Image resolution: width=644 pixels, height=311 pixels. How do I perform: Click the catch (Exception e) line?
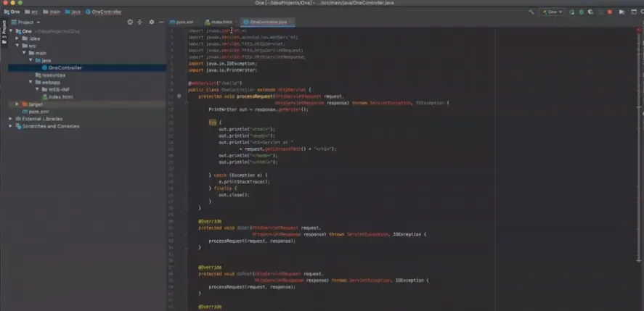238,175
